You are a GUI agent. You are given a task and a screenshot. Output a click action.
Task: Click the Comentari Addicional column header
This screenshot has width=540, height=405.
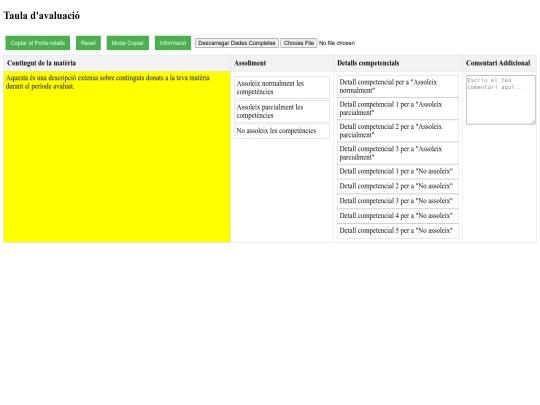coord(499,63)
